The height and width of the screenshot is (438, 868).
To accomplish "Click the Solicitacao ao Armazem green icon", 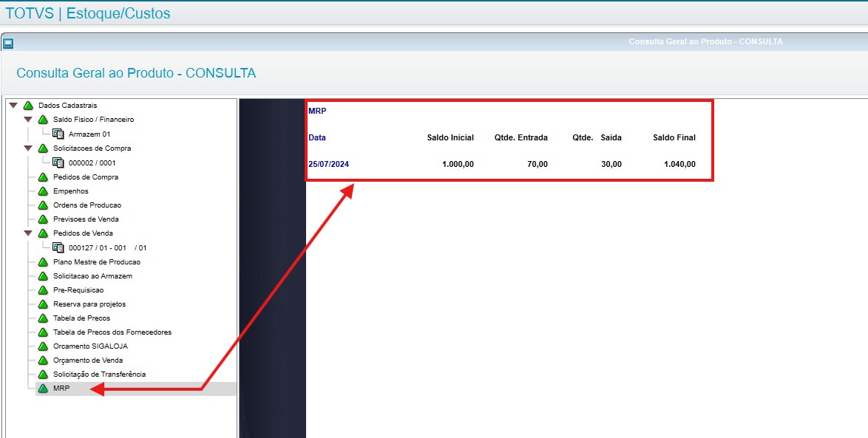I will pyautogui.click(x=43, y=276).
